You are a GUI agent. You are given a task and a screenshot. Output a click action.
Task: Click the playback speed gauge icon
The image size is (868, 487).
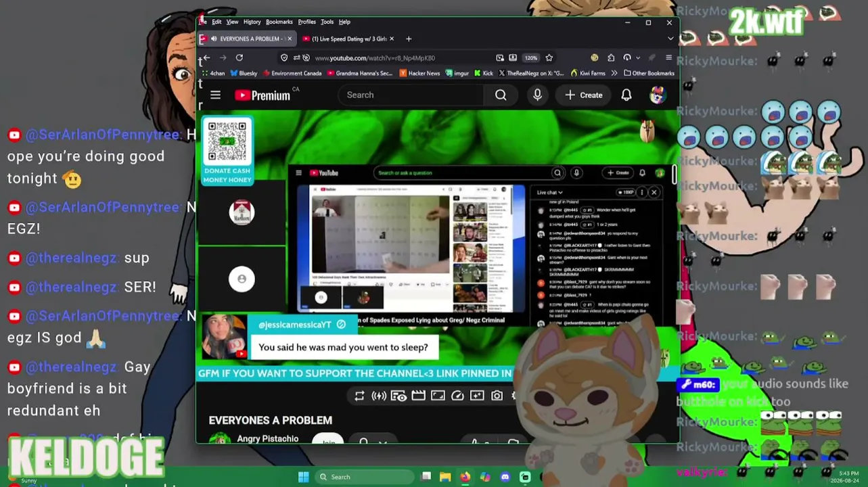pos(457,396)
